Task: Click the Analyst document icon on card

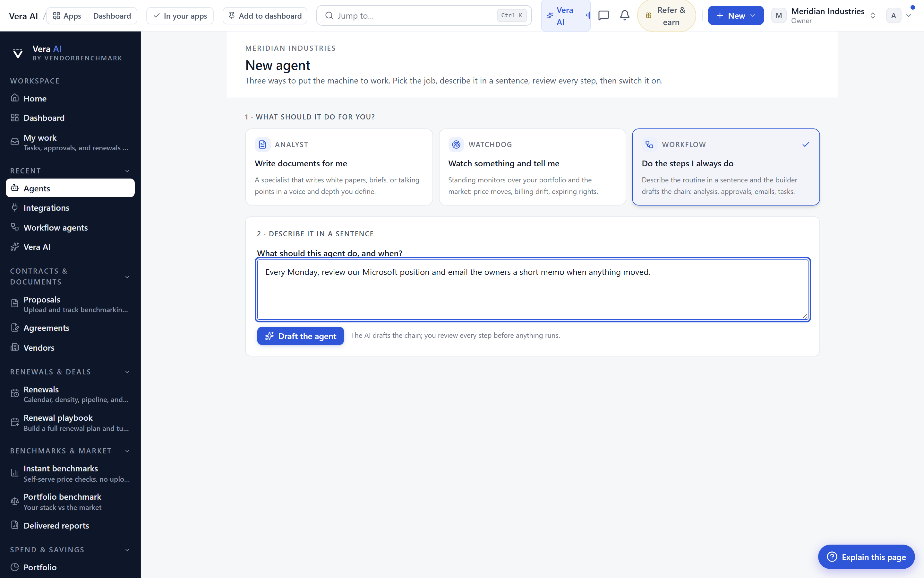Action: click(262, 144)
